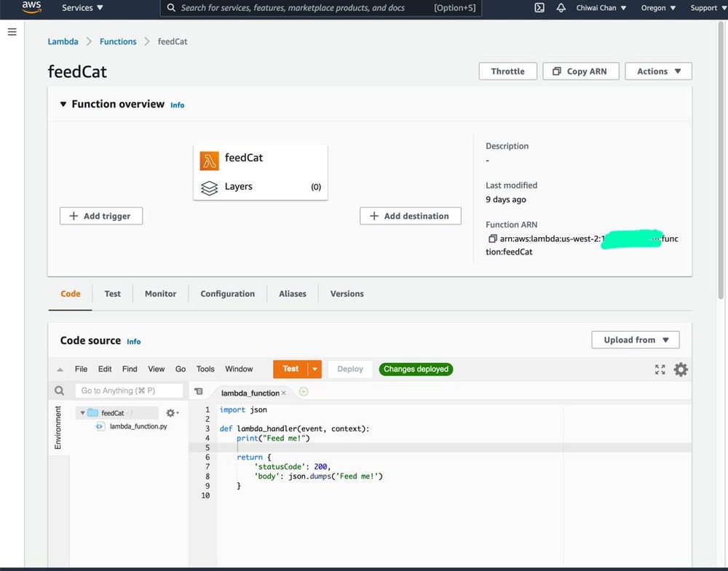Open the AWS home logo
The width and height of the screenshot is (728, 571).
tap(31, 7)
